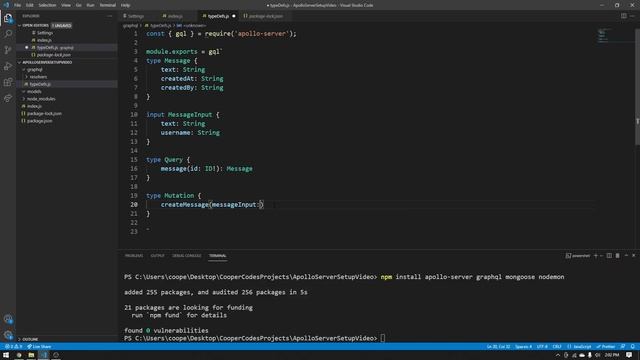This screenshot has width=640, height=360.
Task: Switch to the Problems panel tab
Action: (x=134, y=256)
